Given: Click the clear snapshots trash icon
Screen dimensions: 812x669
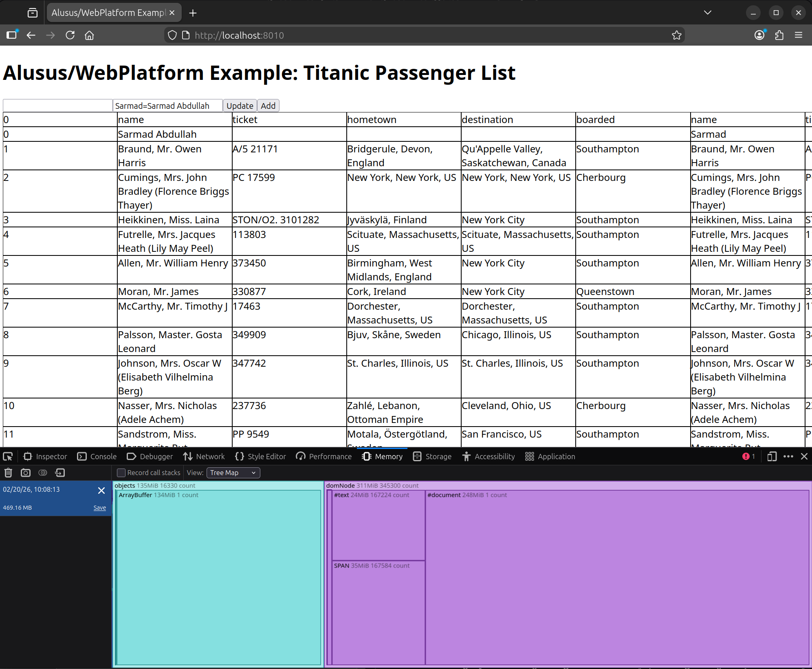Looking at the screenshot, I should tap(8, 473).
